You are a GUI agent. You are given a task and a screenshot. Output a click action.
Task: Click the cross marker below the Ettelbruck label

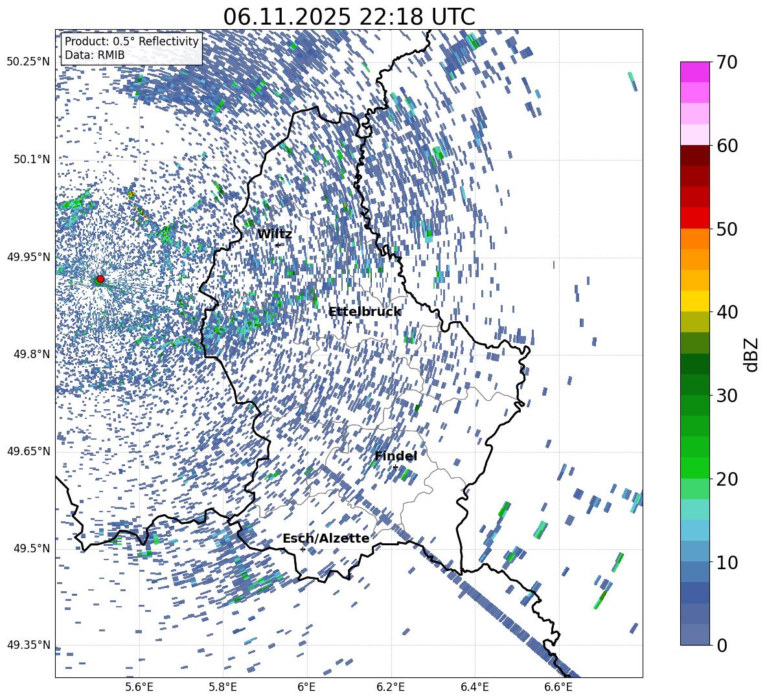click(x=349, y=322)
